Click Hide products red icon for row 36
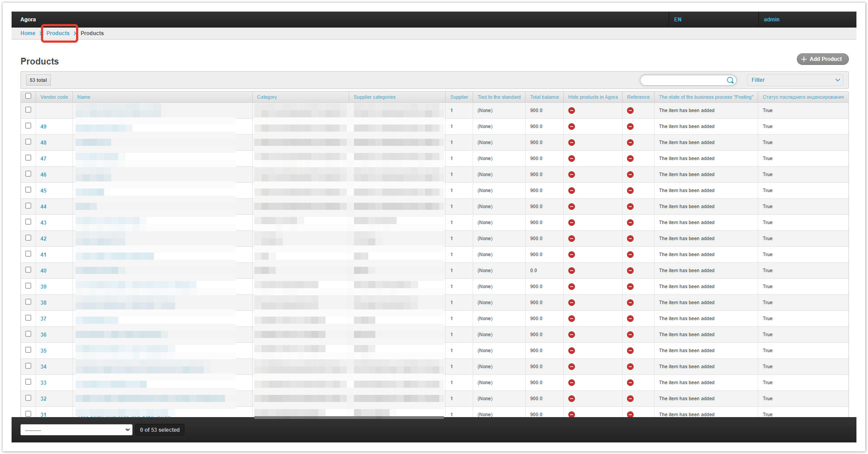 (x=571, y=335)
